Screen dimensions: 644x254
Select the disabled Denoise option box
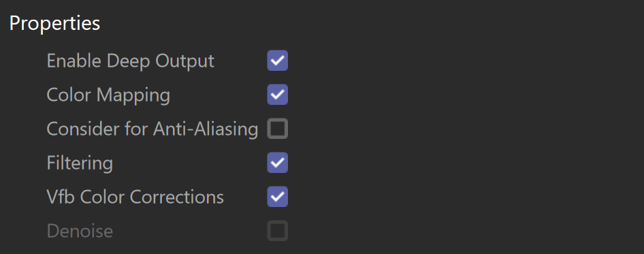click(x=278, y=231)
